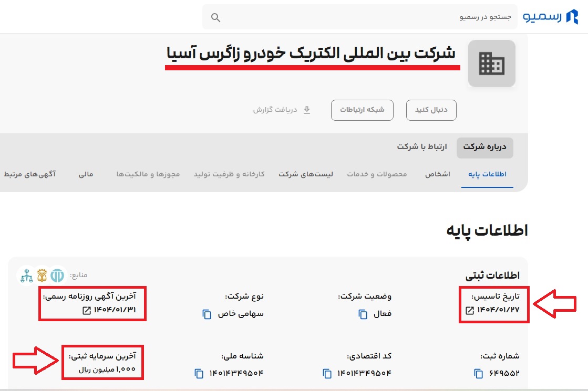This screenshot has width=588, height=391.
Task: Click the gold emblem source icon
Action: point(42,276)
